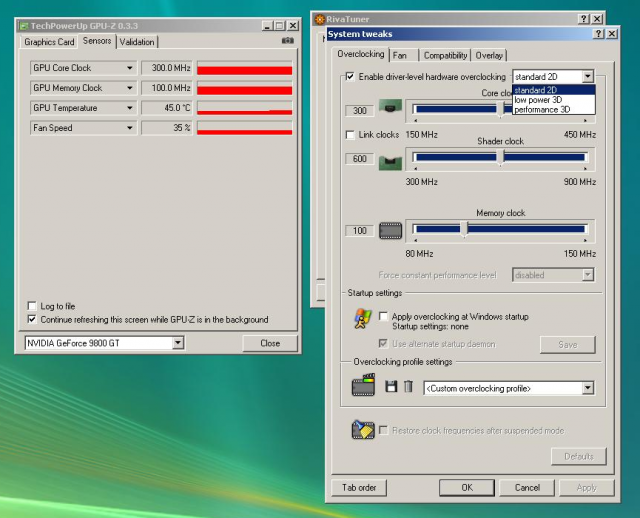Click the System tweaks help question button

598,34
